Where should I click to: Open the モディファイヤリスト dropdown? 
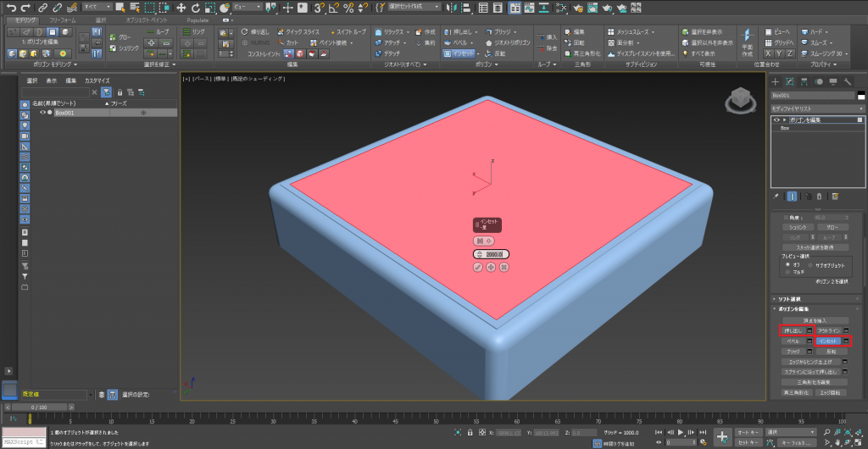[815, 108]
